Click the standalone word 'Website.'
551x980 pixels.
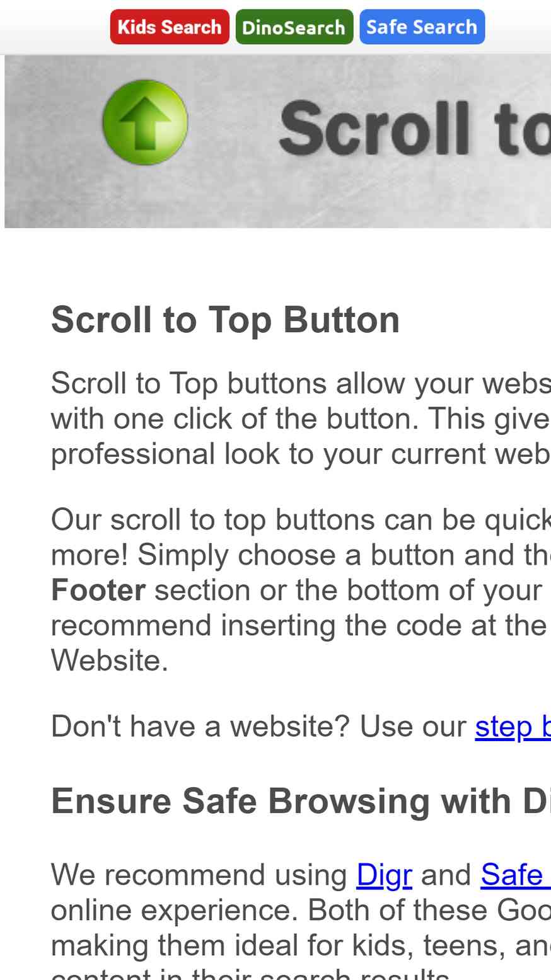coord(110,660)
